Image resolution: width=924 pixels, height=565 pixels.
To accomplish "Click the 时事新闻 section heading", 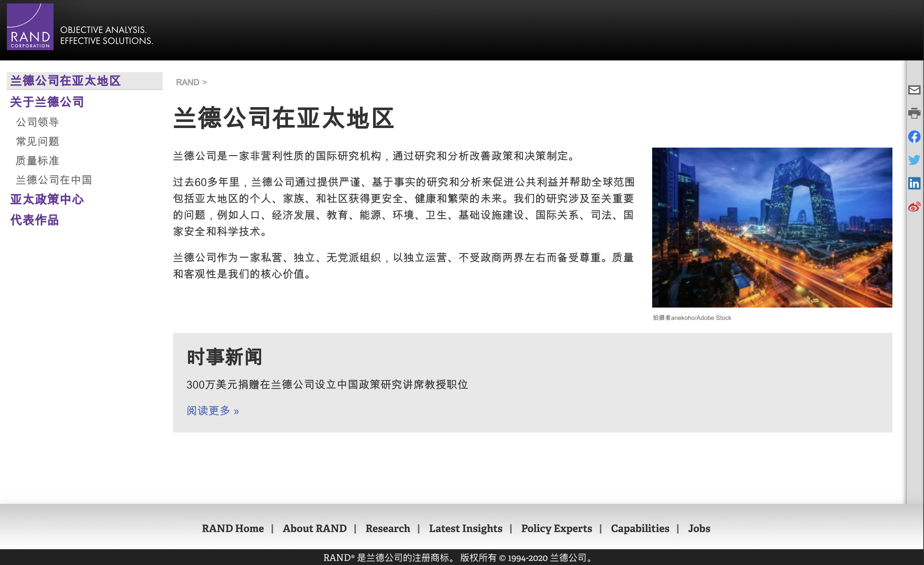I will (224, 357).
